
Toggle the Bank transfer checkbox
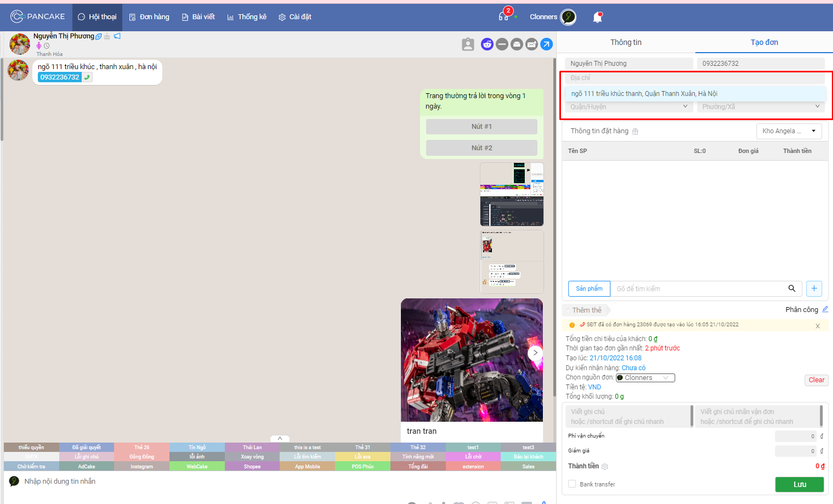[572, 484]
